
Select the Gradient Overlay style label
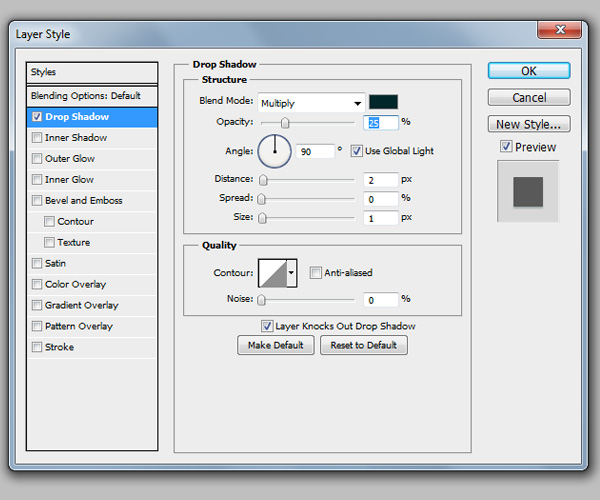click(x=82, y=305)
